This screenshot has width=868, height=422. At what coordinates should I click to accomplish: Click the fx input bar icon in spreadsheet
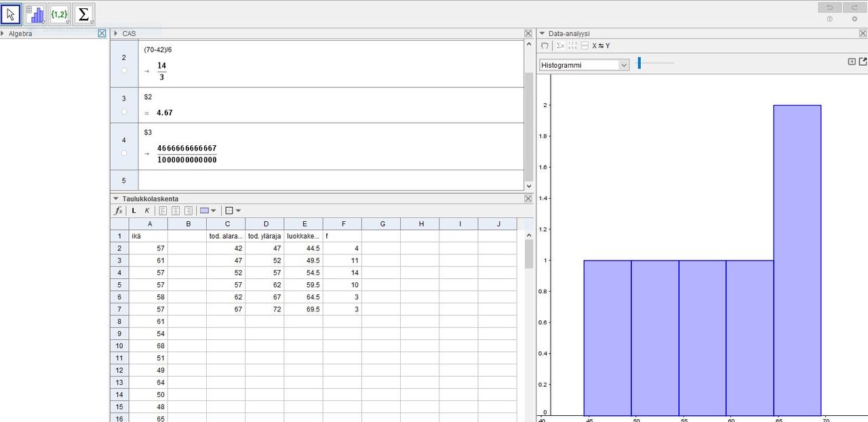click(118, 211)
